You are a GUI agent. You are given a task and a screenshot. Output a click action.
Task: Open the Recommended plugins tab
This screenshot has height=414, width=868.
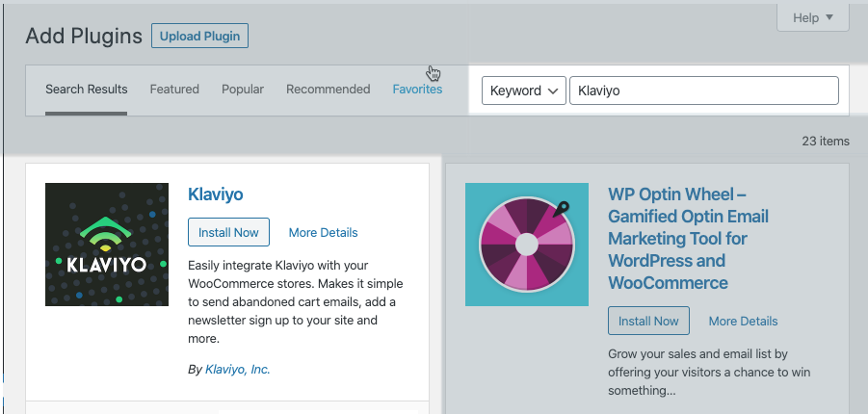pos(329,90)
